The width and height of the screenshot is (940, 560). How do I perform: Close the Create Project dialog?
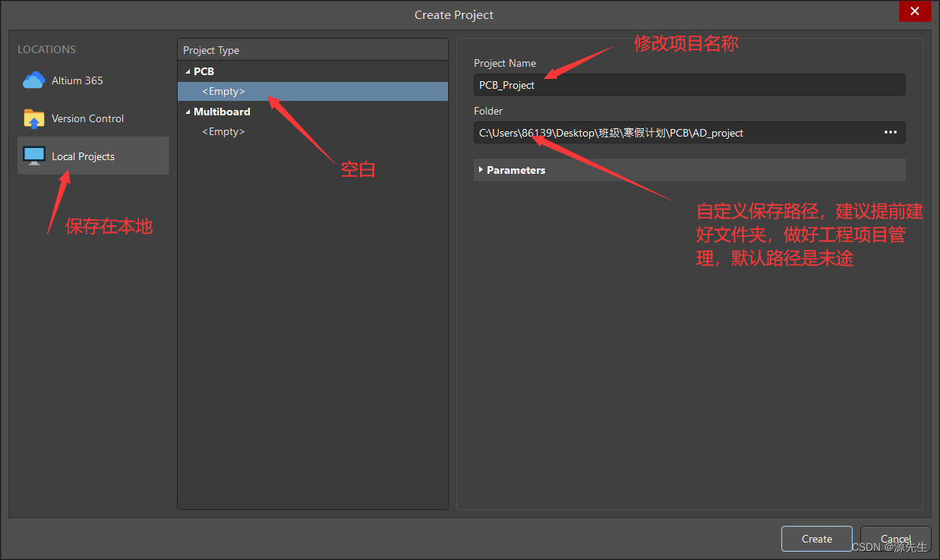click(915, 11)
